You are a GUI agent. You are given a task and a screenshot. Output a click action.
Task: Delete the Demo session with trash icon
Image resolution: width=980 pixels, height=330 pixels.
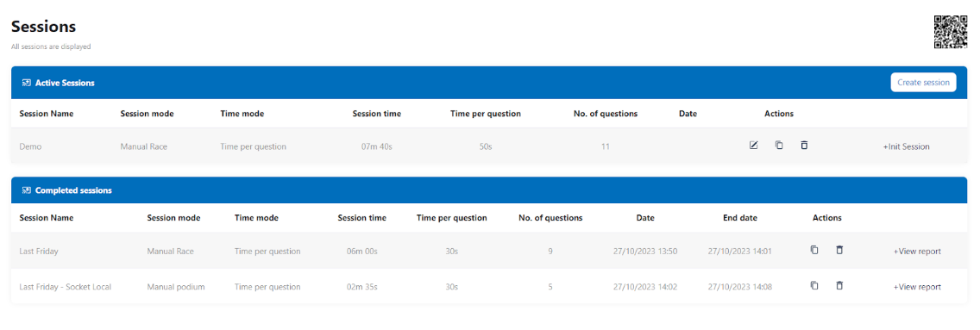point(804,146)
